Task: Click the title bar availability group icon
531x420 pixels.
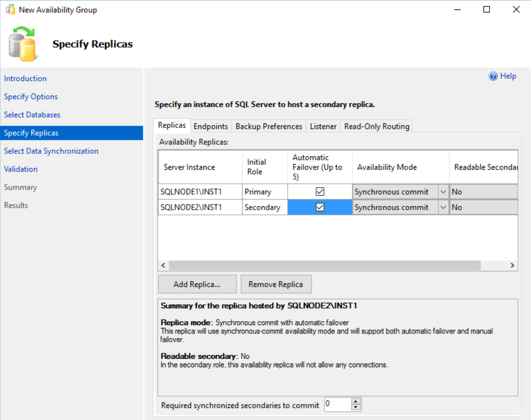Action: tap(10, 10)
